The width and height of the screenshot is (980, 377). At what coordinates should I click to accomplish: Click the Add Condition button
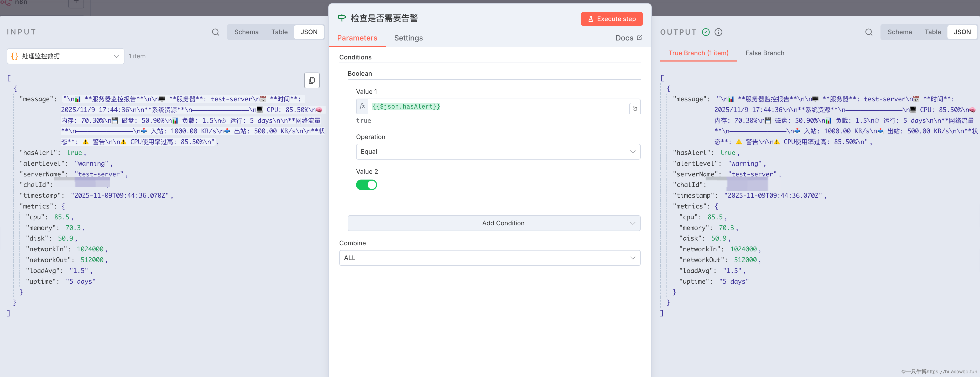[494, 223]
